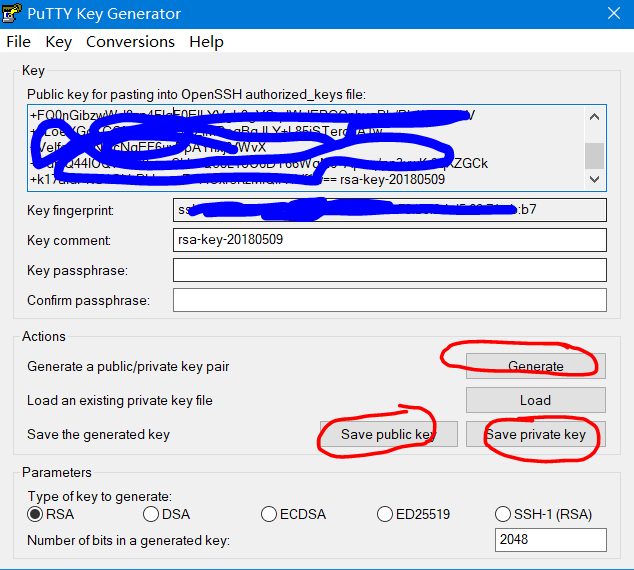Click the PuTTY Key Generator title bar icon
Viewport: 634px width, 570px height.
tap(14, 14)
